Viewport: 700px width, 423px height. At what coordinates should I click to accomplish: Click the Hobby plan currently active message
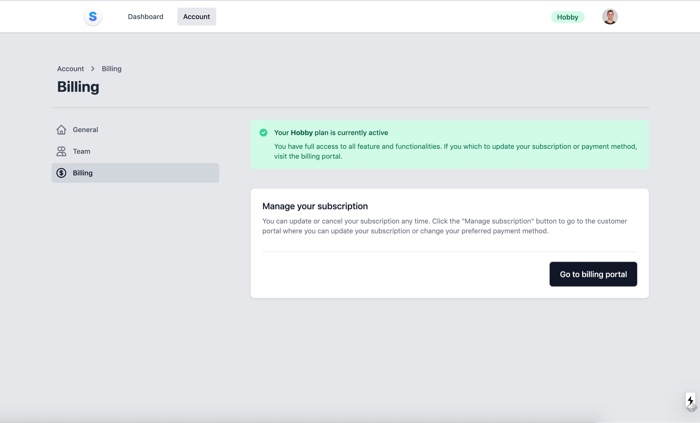331,133
